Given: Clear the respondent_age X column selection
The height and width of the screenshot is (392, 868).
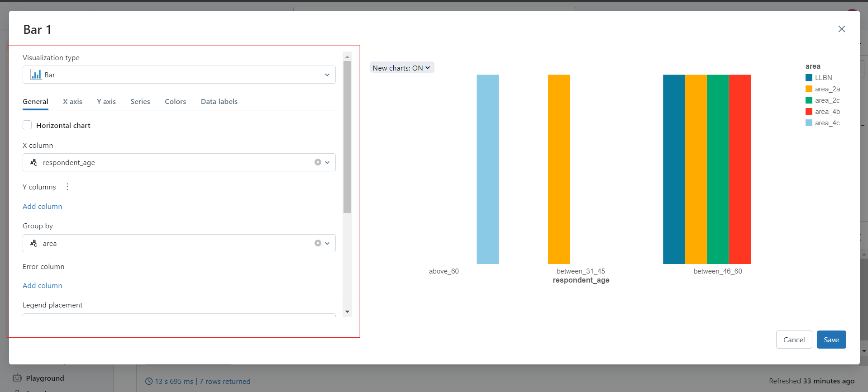Looking at the screenshot, I should click(318, 162).
